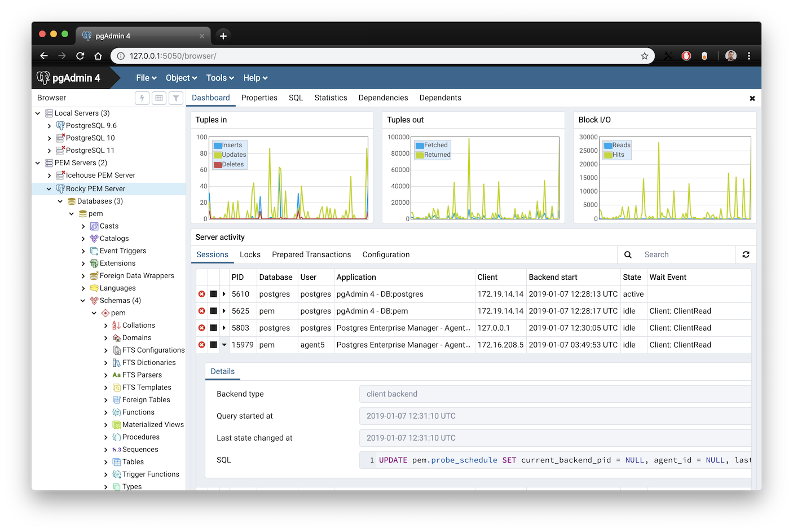Select the Tables tree node

point(133,462)
